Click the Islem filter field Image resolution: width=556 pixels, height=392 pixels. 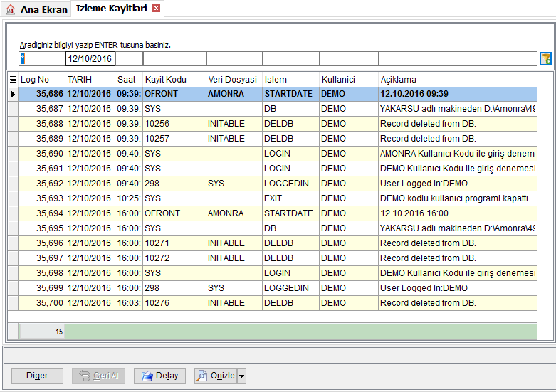point(291,59)
